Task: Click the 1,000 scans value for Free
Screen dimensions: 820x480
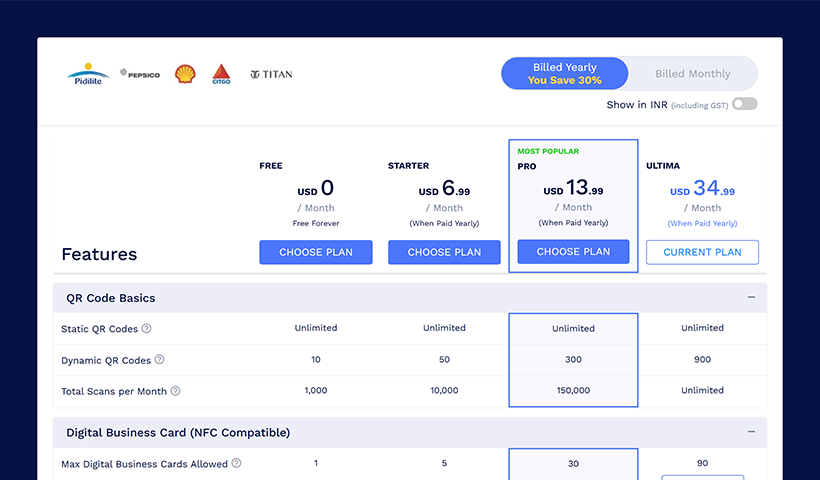Action: (x=316, y=390)
